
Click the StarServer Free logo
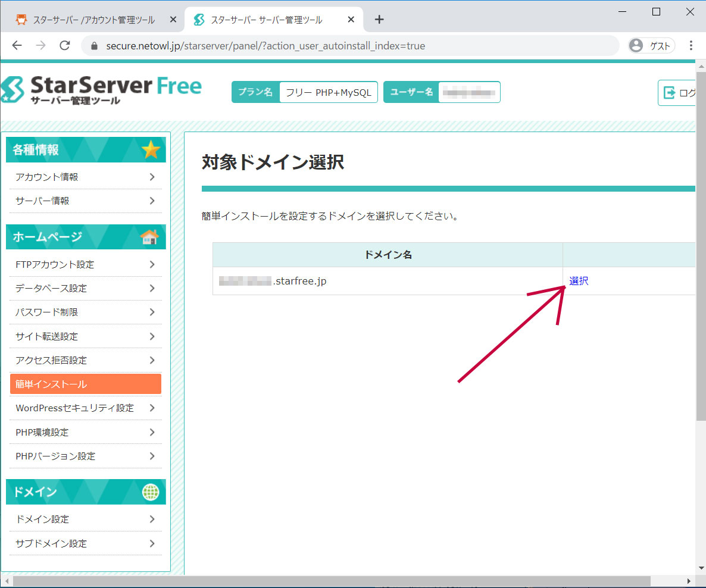click(x=101, y=90)
